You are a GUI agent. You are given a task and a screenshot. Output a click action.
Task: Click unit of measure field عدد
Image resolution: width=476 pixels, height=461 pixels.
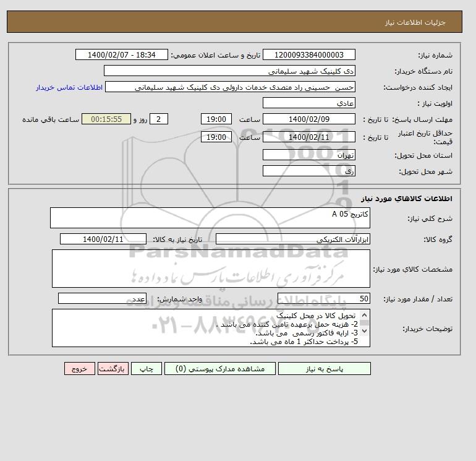(x=102, y=298)
